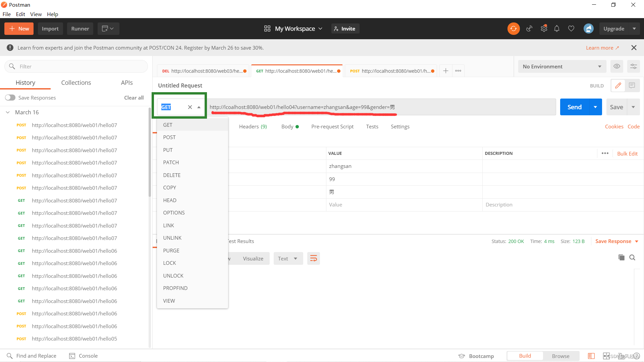Image resolution: width=644 pixels, height=362 pixels.
Task: Open the new window layout dropdown button
Action: [108, 29]
